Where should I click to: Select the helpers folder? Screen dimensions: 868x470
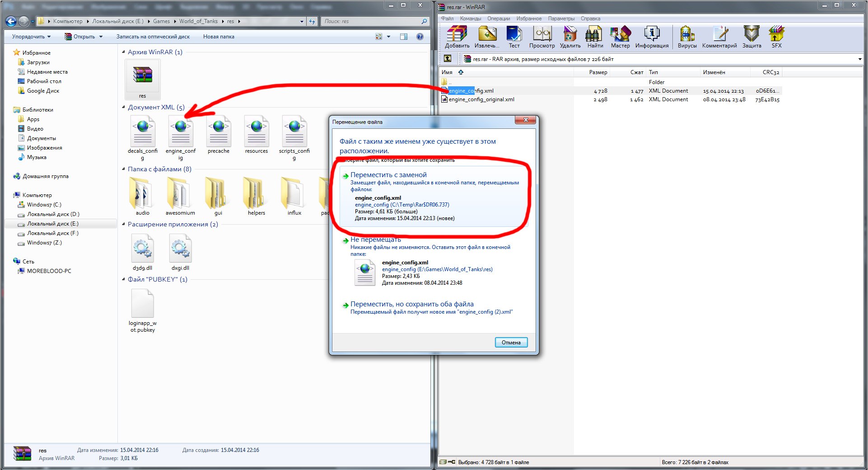point(257,196)
